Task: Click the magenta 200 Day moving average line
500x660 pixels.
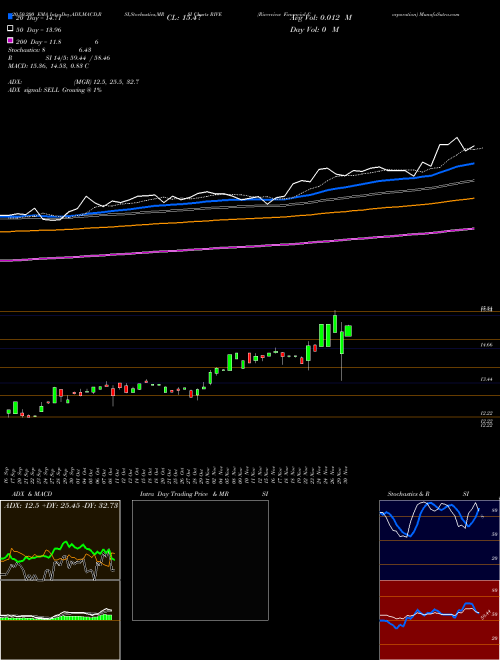Action: tap(237, 247)
